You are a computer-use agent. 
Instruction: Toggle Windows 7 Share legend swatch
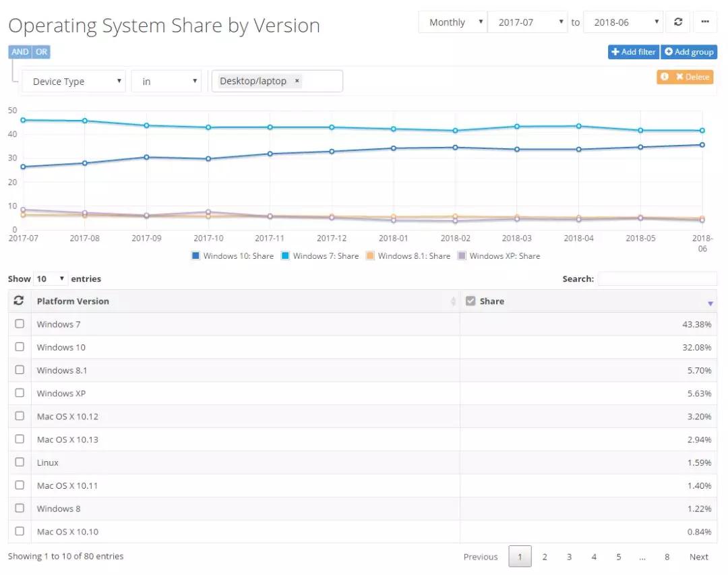(285, 255)
